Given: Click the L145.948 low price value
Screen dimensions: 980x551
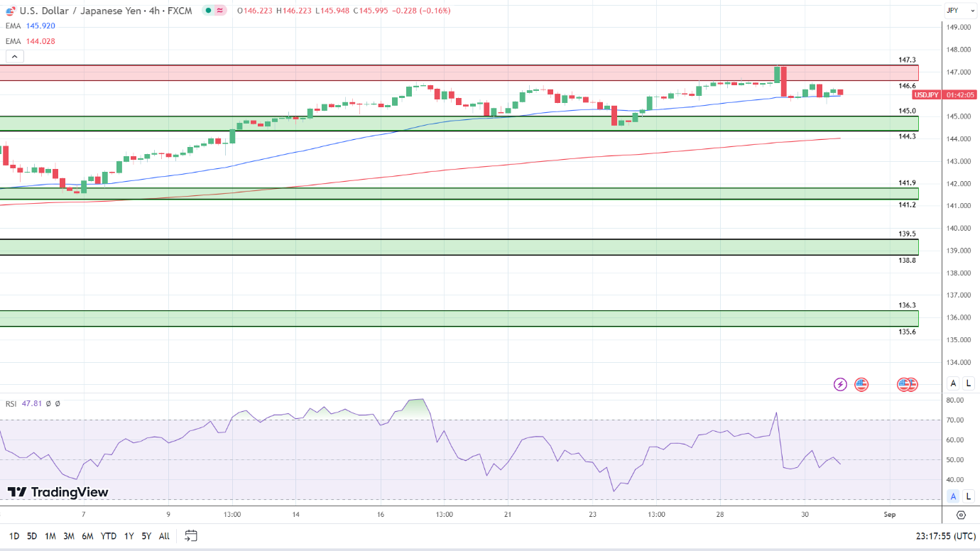Looking at the screenshot, I should [333, 11].
